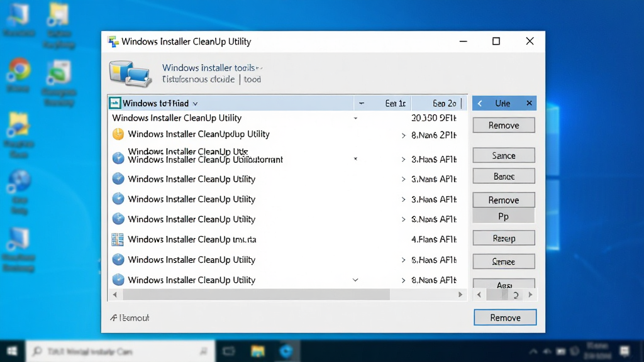
Task: Click the 'Pp' button
Action: coord(504,216)
